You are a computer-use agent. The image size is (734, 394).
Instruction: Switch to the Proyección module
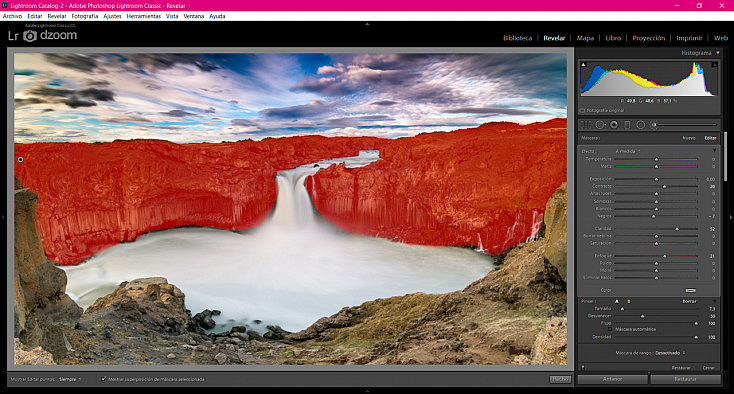648,38
